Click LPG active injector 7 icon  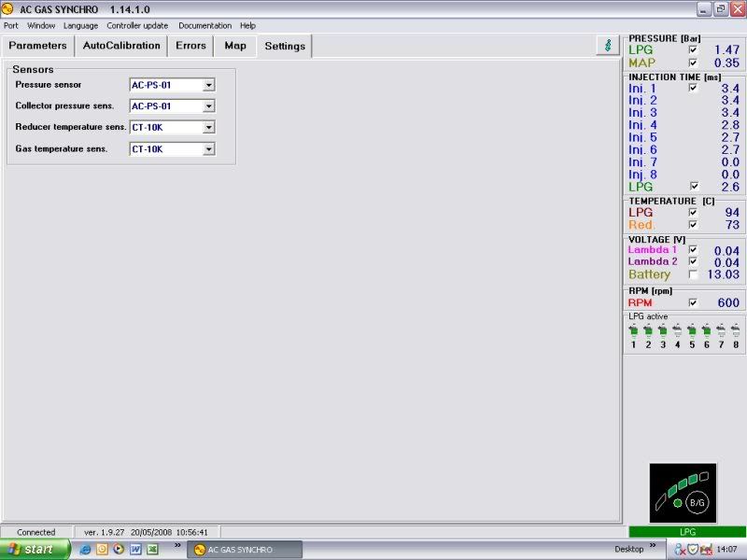[x=721, y=330]
